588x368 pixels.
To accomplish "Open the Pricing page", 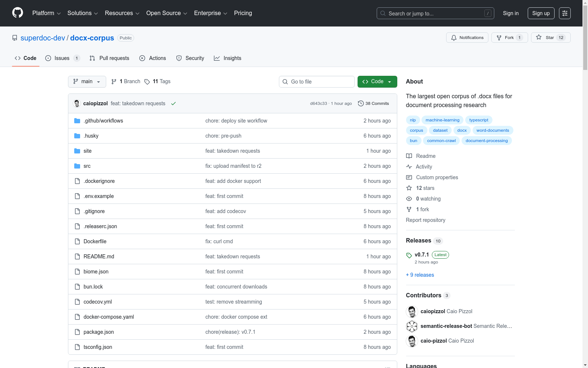I will pos(243,13).
